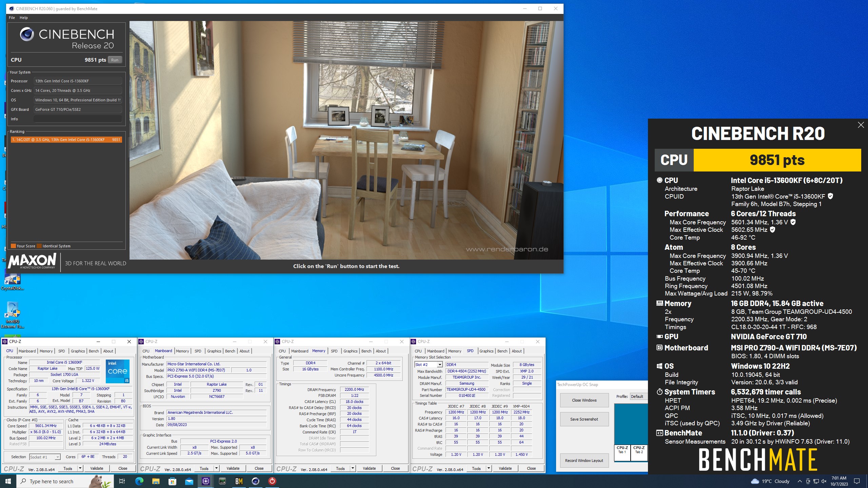Screen dimensions: 868x488
Task: Click Record Window Layout in OC Snap
Action: 584,461
